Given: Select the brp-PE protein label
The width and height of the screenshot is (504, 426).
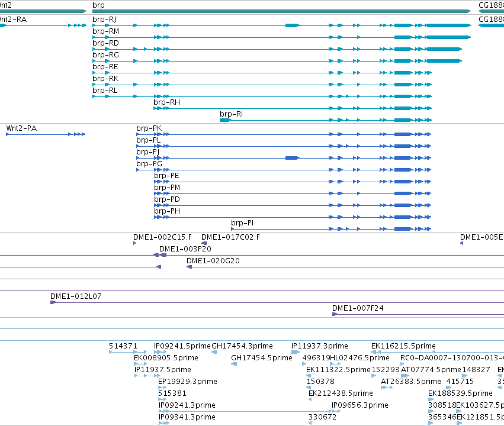Looking at the screenshot, I should pyautogui.click(x=166, y=176).
